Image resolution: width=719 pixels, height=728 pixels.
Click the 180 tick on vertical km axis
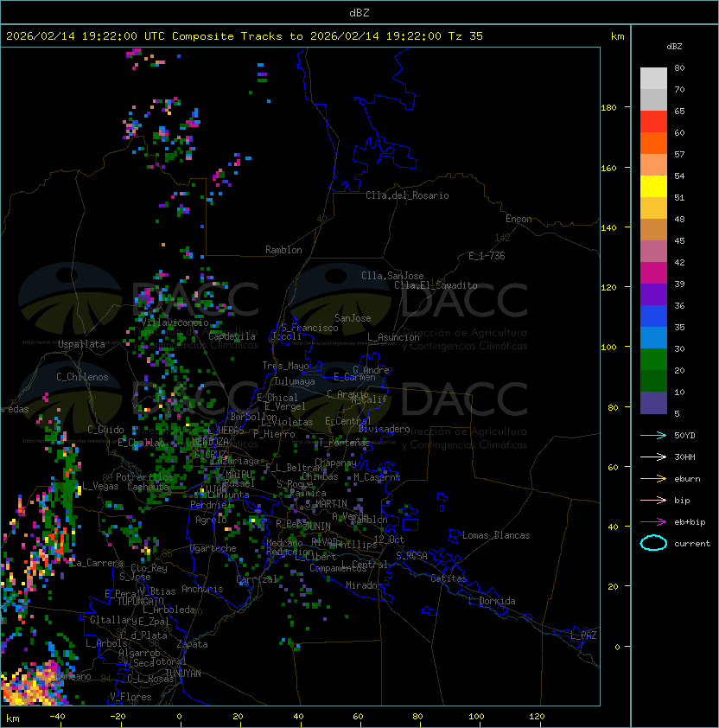pos(608,107)
